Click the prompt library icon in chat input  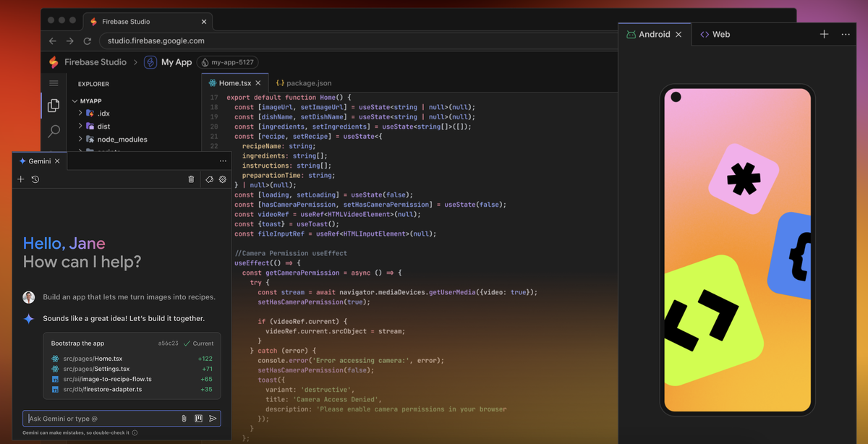tap(198, 419)
